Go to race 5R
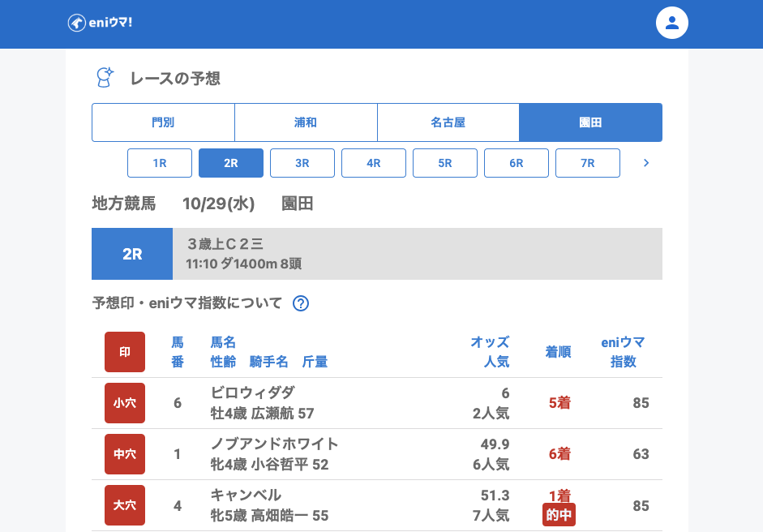The height and width of the screenshot is (532, 763). (445, 163)
